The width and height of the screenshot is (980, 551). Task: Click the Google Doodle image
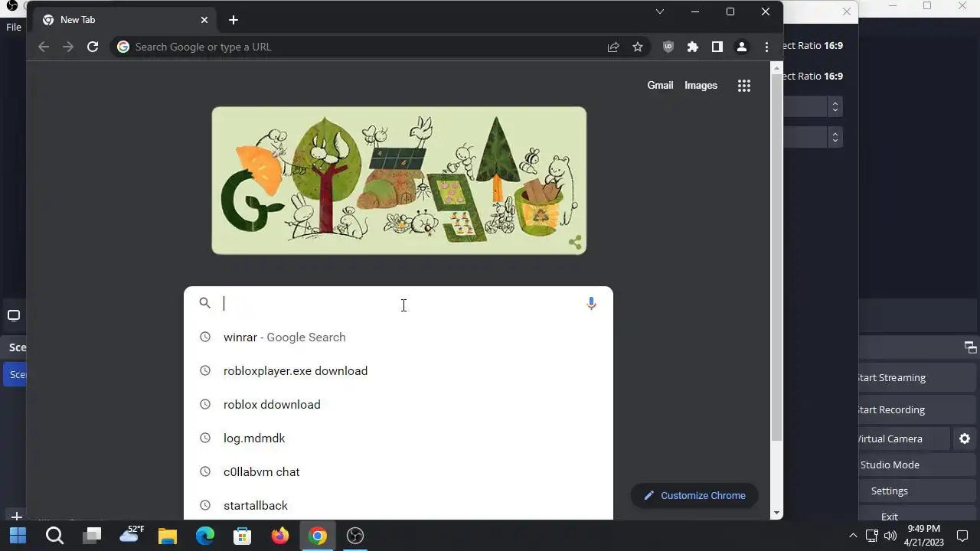[x=399, y=181]
